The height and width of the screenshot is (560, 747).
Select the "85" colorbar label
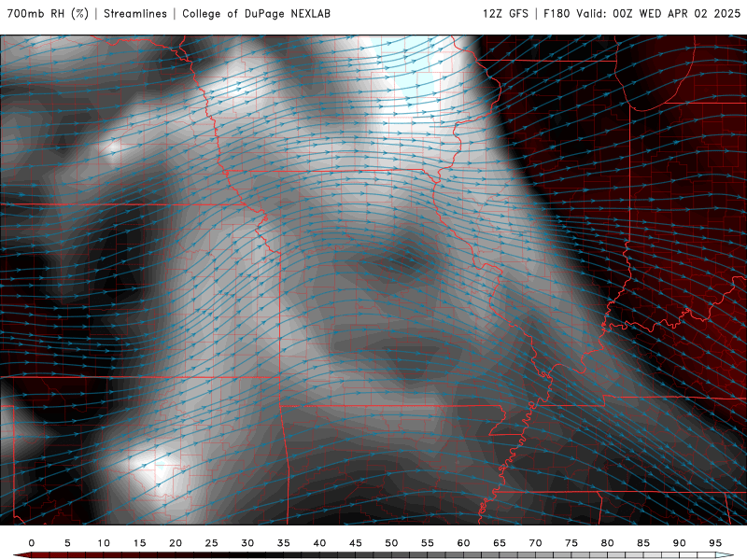(x=643, y=543)
